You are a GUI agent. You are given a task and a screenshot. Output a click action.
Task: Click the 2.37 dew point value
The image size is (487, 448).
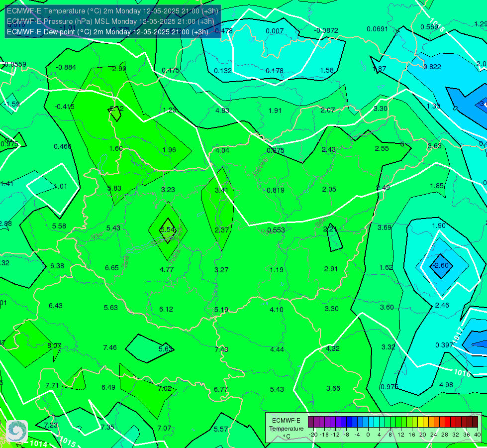[x=222, y=230]
